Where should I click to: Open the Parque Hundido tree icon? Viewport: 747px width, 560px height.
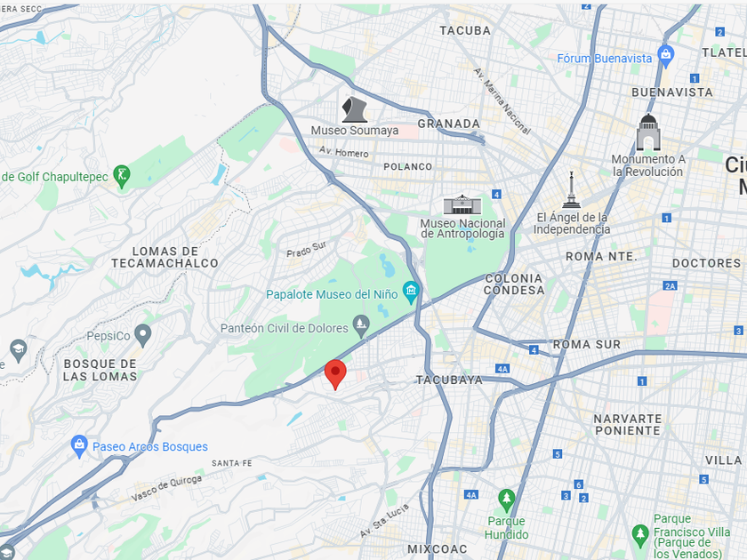tap(506, 501)
